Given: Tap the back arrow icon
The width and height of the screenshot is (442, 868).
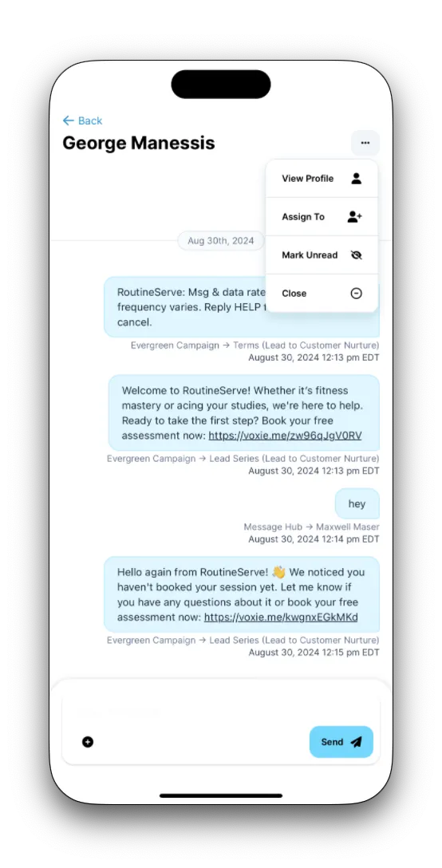Looking at the screenshot, I should [x=68, y=120].
